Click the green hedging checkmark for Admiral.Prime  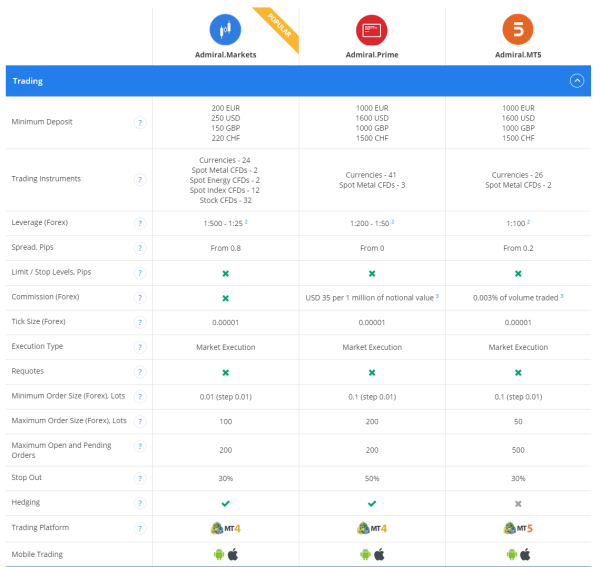(372, 503)
